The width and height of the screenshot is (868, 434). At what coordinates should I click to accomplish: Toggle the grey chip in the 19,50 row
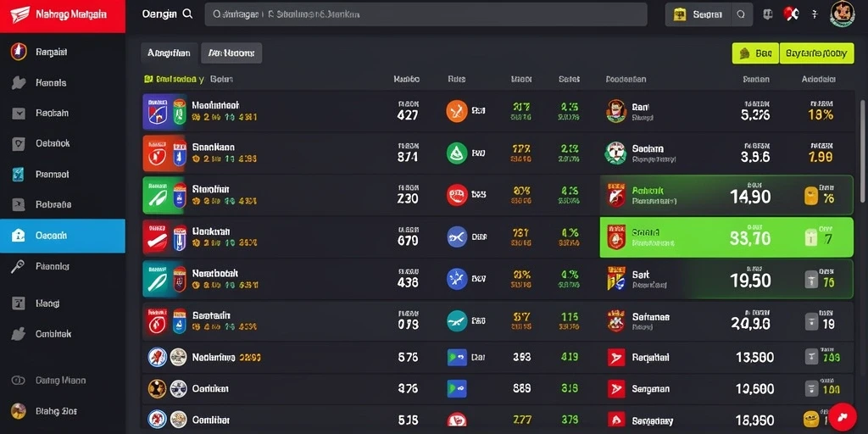(x=811, y=280)
